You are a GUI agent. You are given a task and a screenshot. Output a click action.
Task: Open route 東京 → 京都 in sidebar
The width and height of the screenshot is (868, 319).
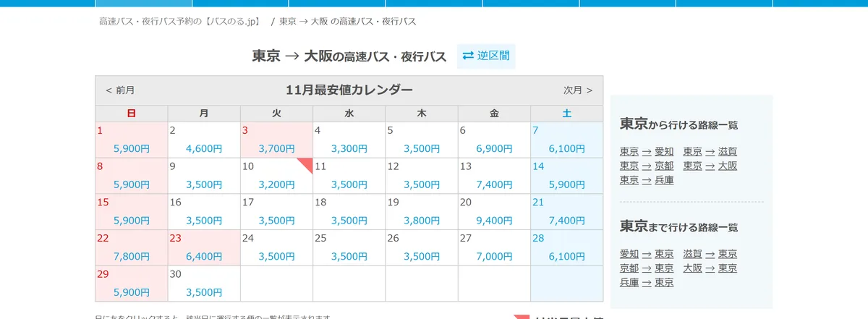647,166
